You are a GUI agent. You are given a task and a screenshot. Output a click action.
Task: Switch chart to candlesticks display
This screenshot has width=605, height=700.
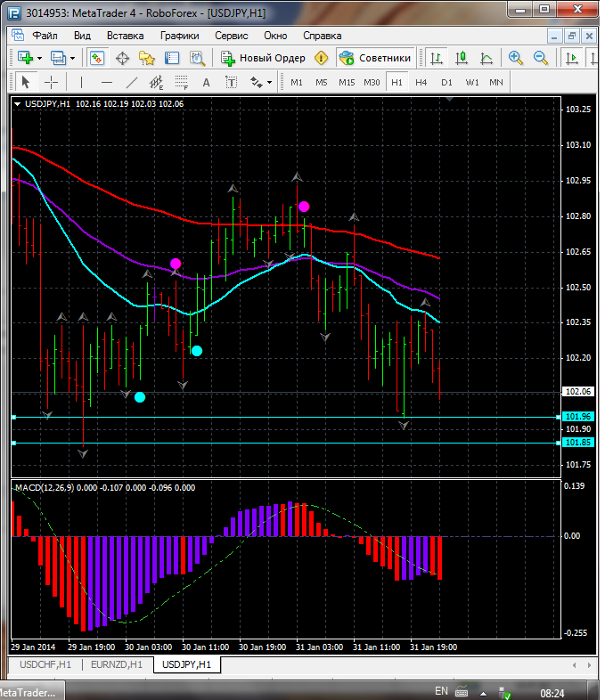coord(462,58)
